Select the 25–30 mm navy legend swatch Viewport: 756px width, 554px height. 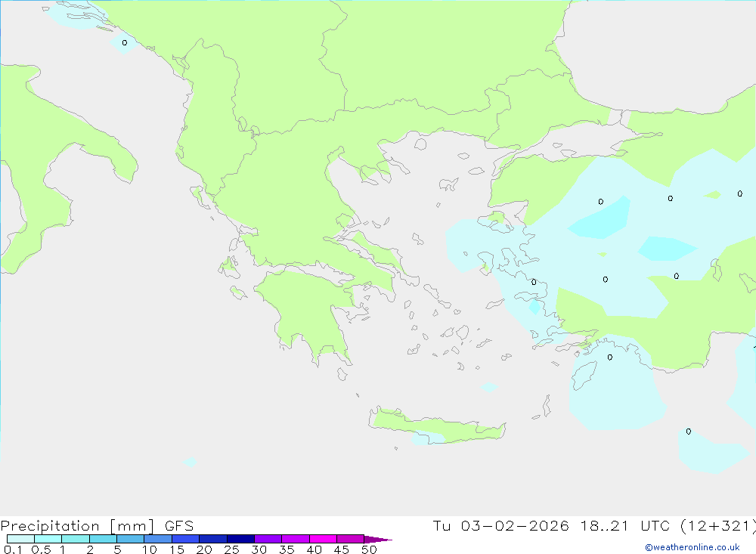tap(240, 539)
